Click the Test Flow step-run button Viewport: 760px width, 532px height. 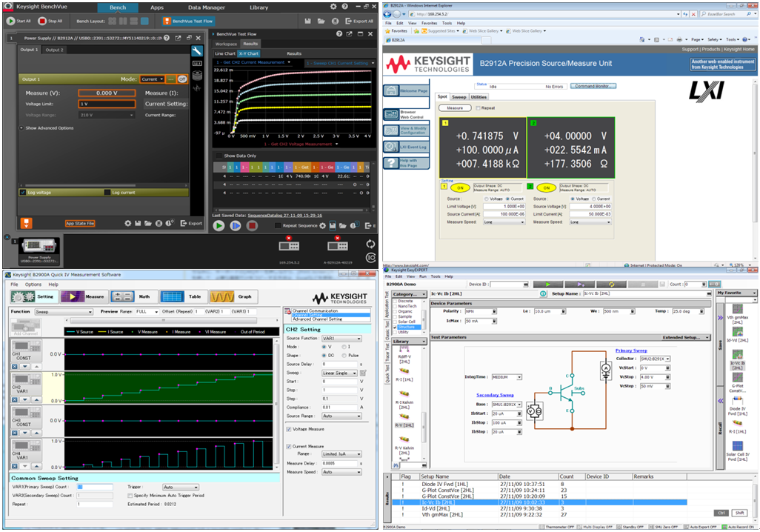235,225
